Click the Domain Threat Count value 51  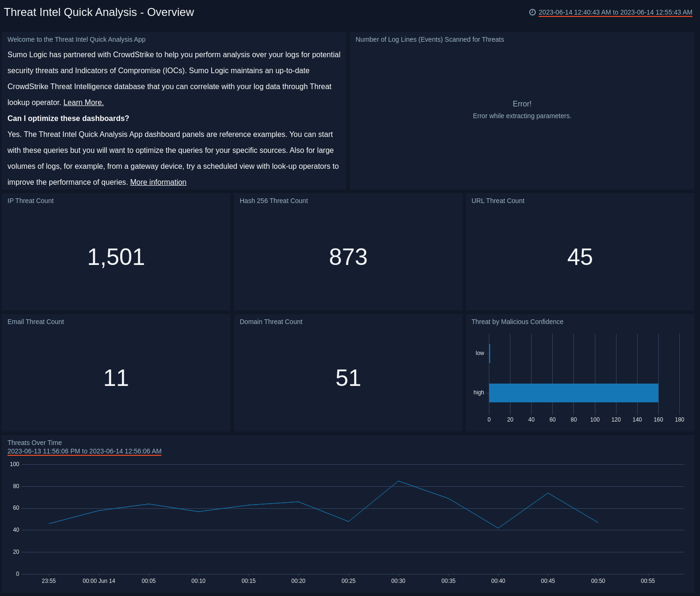point(348,378)
